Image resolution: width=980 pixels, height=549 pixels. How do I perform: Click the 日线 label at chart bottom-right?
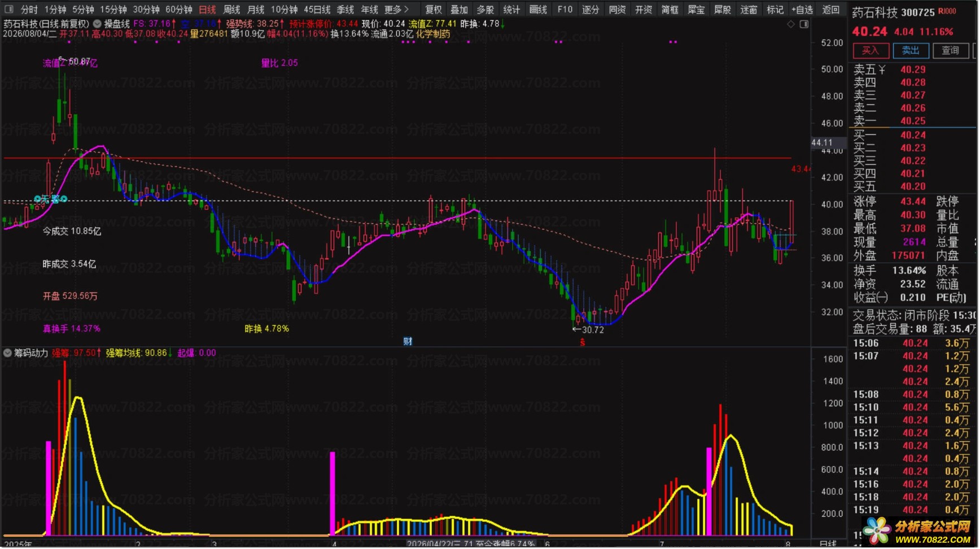(828, 544)
